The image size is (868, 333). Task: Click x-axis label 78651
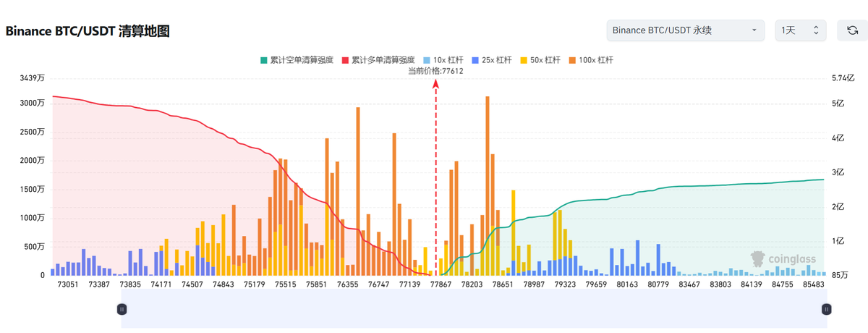click(503, 285)
